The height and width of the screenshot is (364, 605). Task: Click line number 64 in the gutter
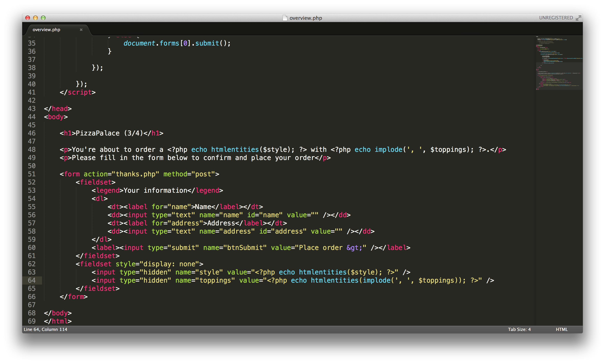point(32,280)
